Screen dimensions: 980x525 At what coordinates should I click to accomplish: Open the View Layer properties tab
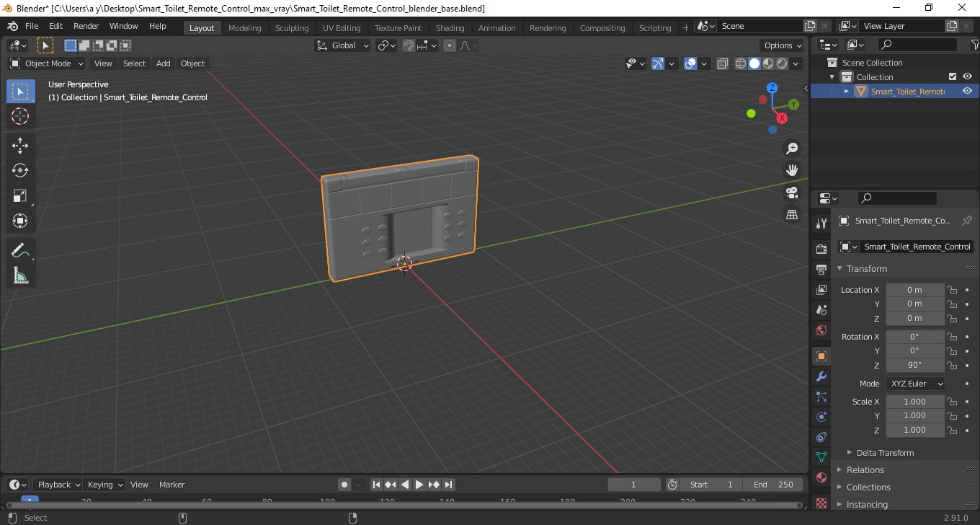tap(821, 289)
